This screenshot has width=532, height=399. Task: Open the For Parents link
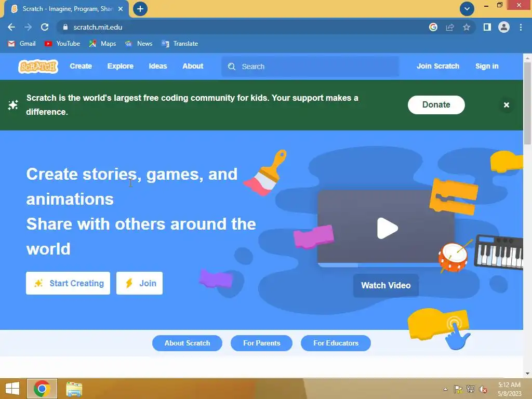[262, 343]
